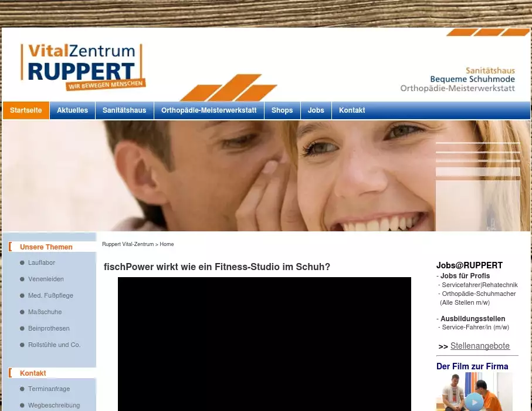Go to the Aktuelles menu item

pos(72,110)
